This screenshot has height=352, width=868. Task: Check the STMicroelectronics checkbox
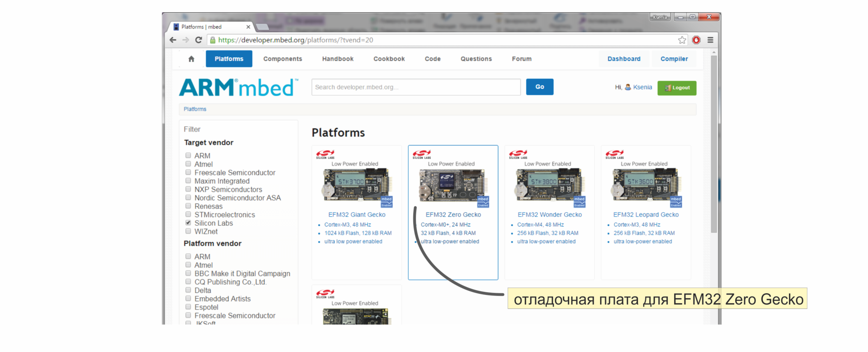point(188,214)
